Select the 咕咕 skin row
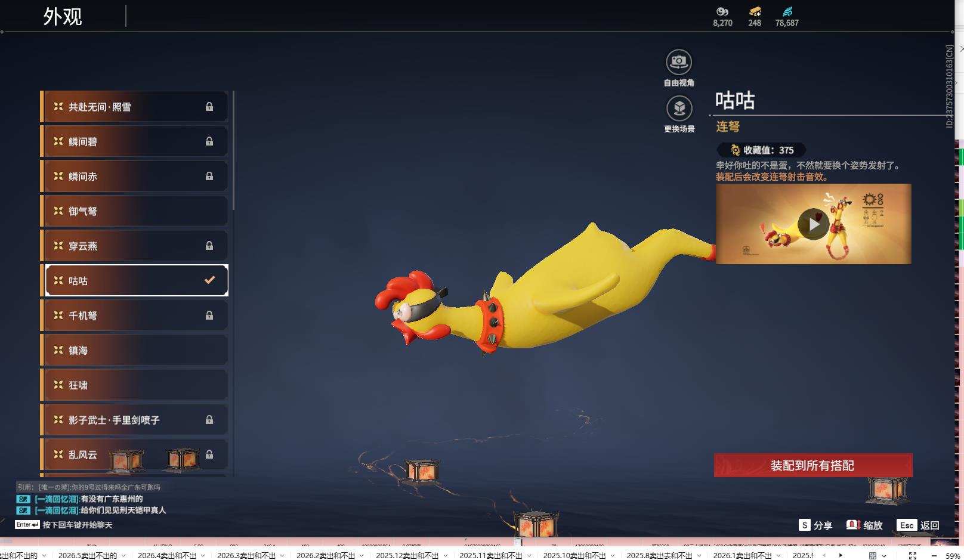The height and width of the screenshot is (560, 964). pyautogui.click(x=137, y=280)
